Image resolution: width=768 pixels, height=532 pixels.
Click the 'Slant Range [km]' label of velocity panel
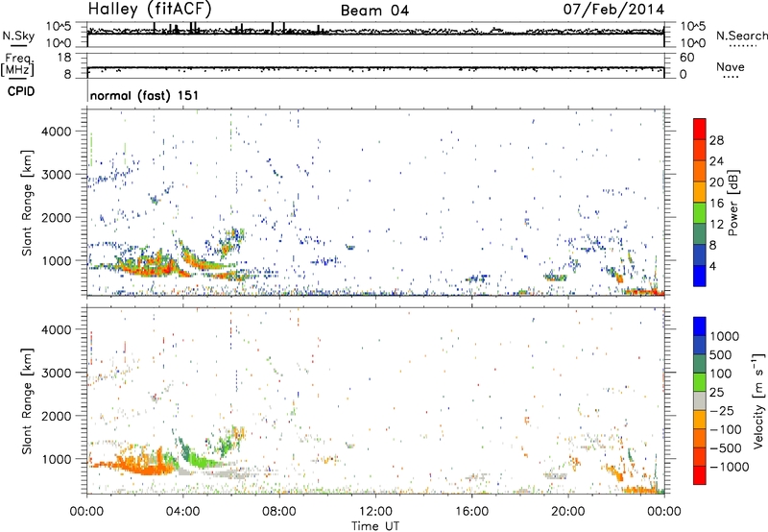(28, 400)
